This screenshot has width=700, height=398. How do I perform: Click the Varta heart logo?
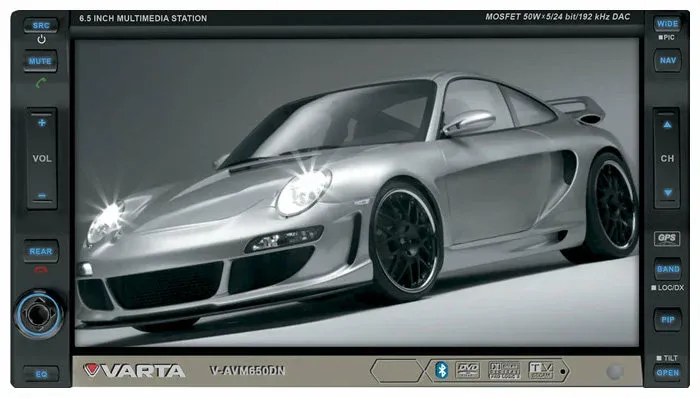92,369
